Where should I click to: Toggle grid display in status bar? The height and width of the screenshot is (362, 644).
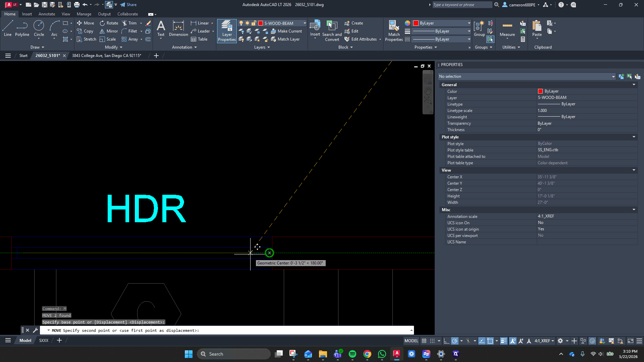pos(424,341)
